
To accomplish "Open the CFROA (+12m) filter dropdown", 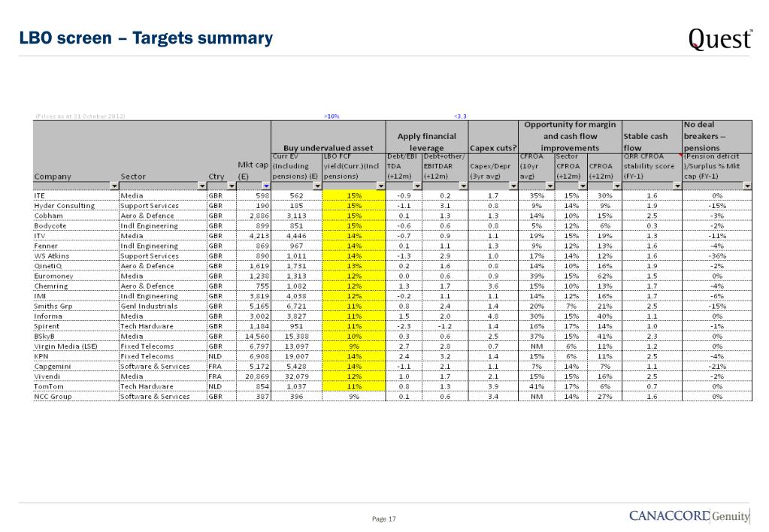I will (617, 186).
